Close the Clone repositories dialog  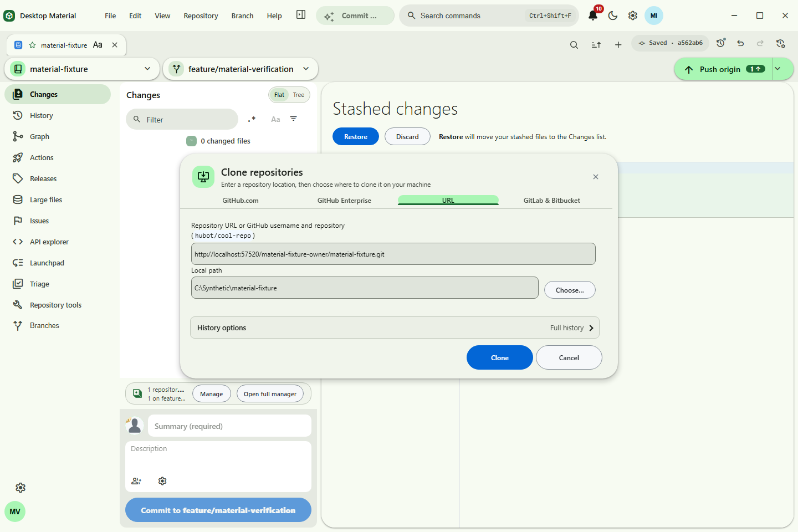point(596,177)
